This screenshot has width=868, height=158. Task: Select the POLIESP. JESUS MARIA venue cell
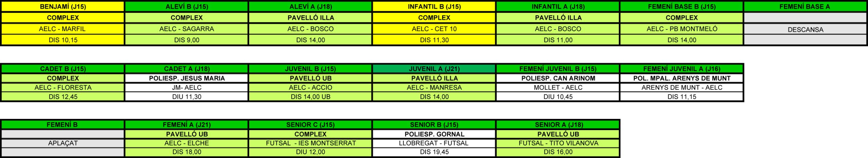click(186, 78)
